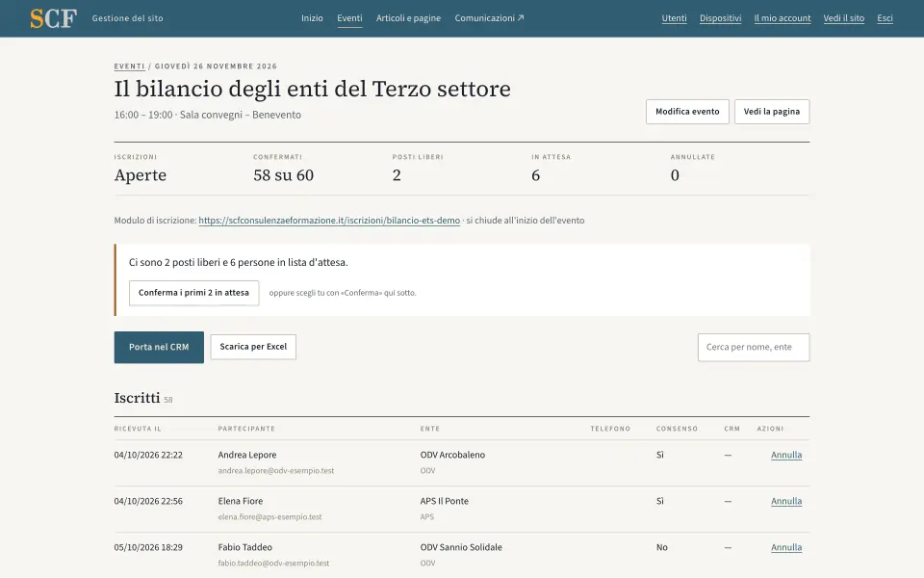Click ODV Sannio Solidale organization cell
Screen dimensions: 924x578
pyautogui.click(x=461, y=547)
